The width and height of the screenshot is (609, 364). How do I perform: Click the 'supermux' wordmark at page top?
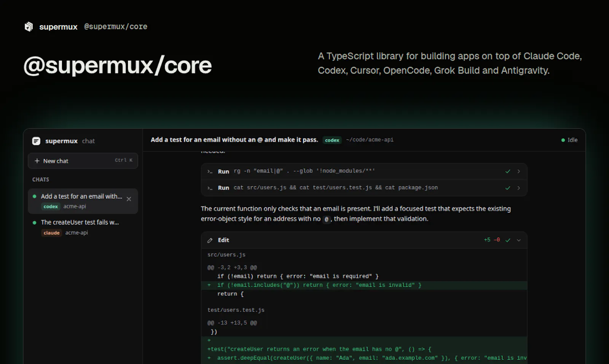tap(58, 27)
